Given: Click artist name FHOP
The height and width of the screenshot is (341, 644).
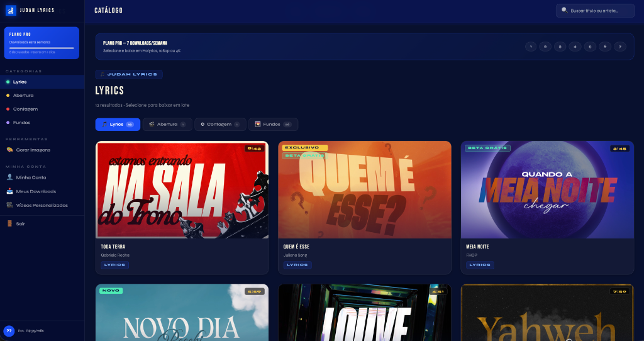Looking at the screenshot, I should 472,255.
